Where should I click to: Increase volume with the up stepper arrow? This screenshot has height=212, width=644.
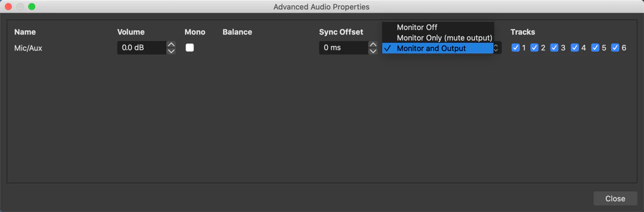172,45
